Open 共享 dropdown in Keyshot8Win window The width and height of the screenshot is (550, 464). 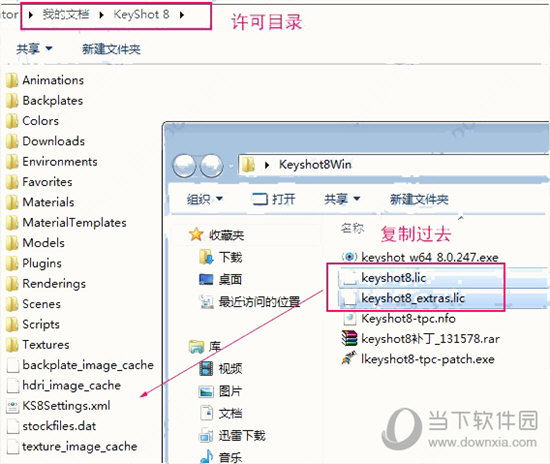click(342, 199)
